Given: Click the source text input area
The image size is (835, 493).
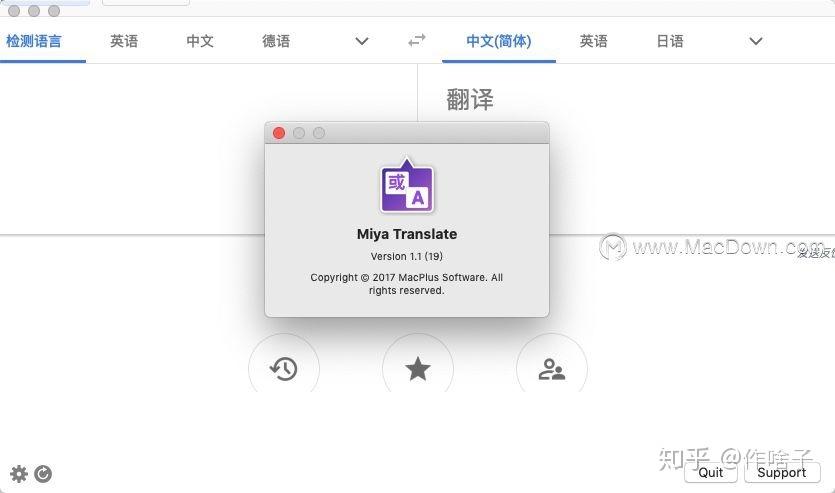Looking at the screenshot, I should click(x=208, y=149).
